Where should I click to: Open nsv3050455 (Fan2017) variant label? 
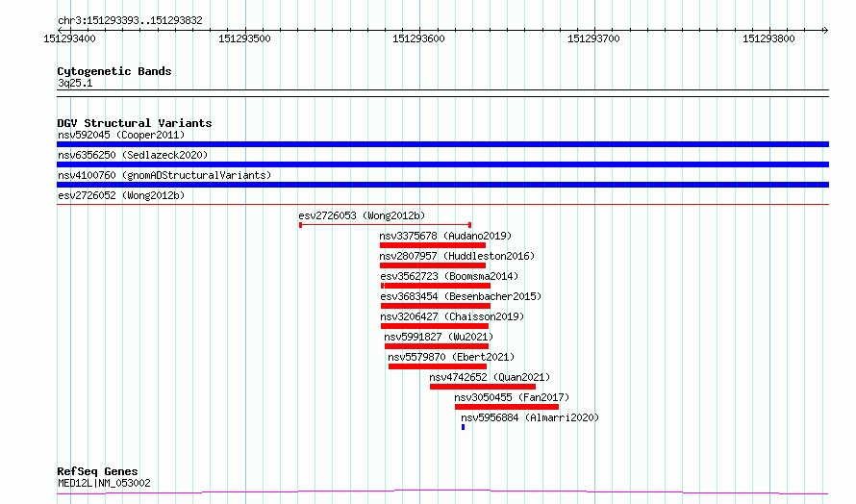[512, 397]
